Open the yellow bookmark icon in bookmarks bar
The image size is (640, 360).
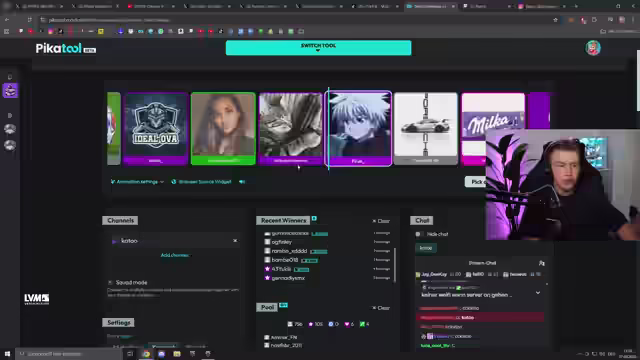pyautogui.click(x=101, y=31)
